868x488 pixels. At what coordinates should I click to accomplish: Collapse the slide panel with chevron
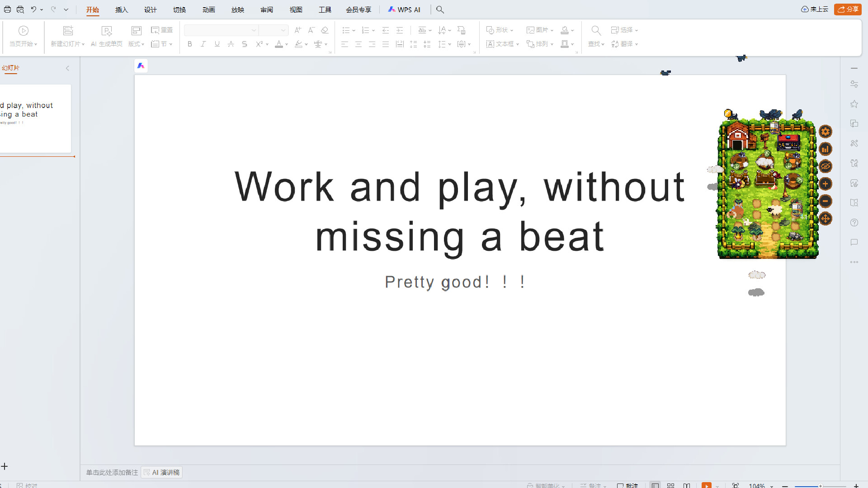tap(67, 68)
